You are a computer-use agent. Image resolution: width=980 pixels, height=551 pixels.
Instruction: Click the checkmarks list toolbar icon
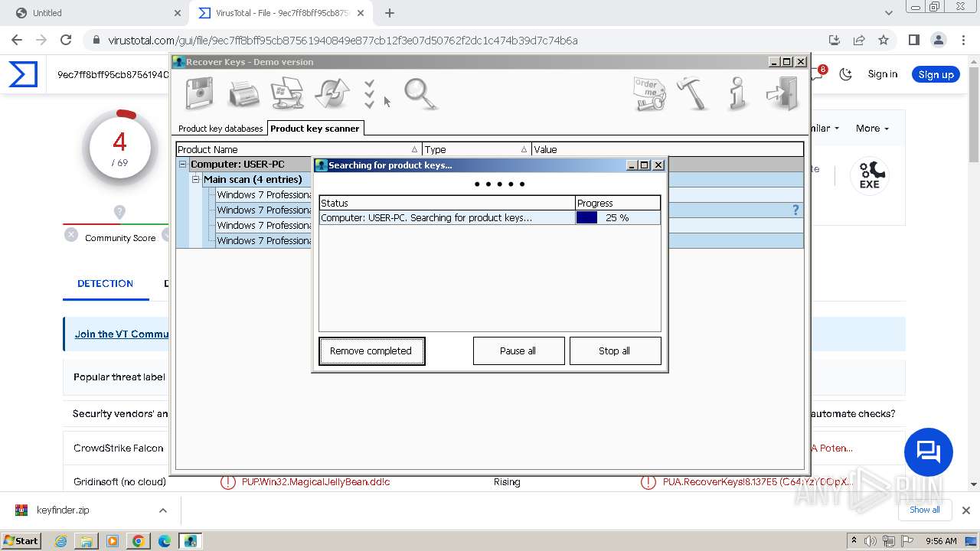pyautogui.click(x=370, y=93)
